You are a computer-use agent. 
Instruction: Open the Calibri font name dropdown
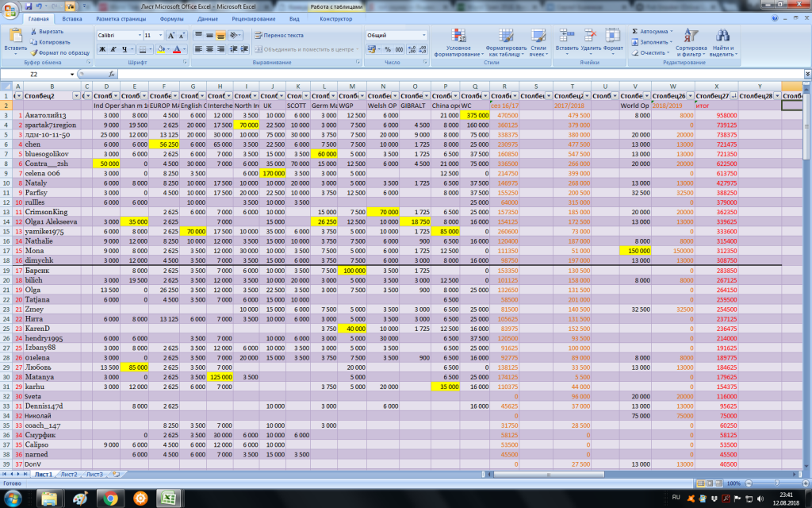coord(138,36)
